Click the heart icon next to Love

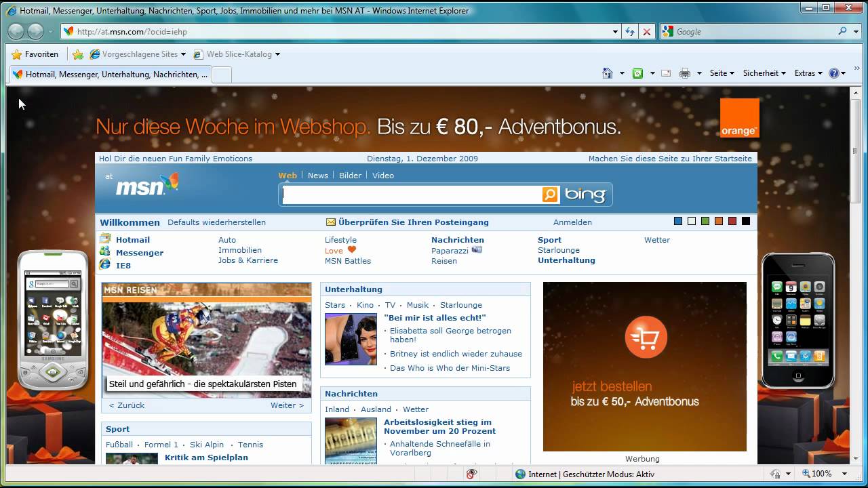click(351, 250)
